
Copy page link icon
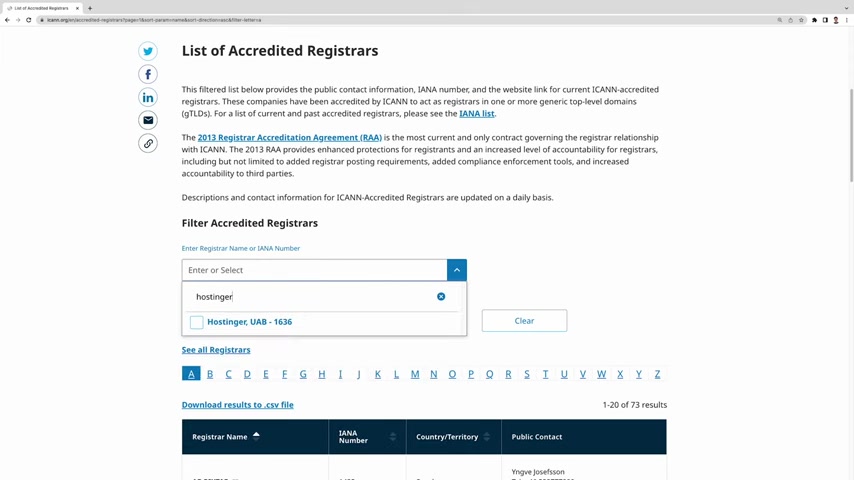pyautogui.click(x=148, y=143)
